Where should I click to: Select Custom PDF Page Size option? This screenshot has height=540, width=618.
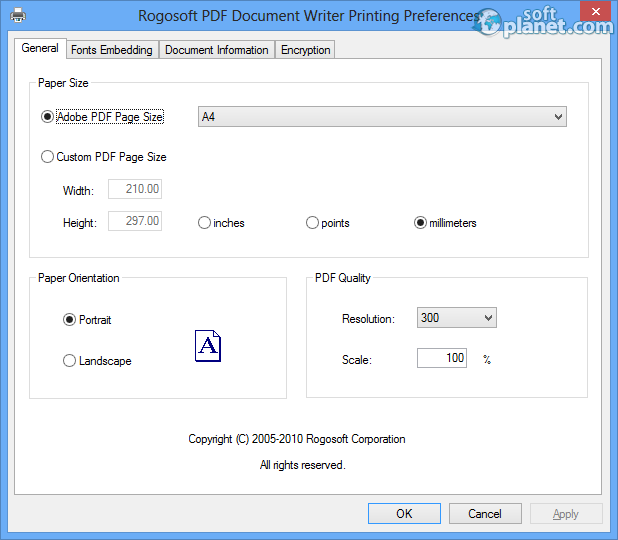click(48, 157)
